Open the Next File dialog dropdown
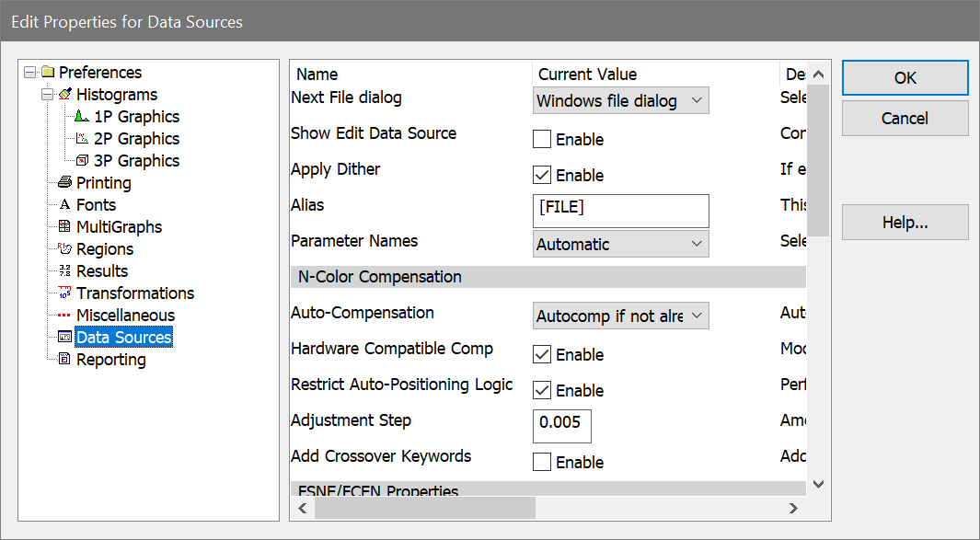The image size is (980, 540). click(620, 100)
